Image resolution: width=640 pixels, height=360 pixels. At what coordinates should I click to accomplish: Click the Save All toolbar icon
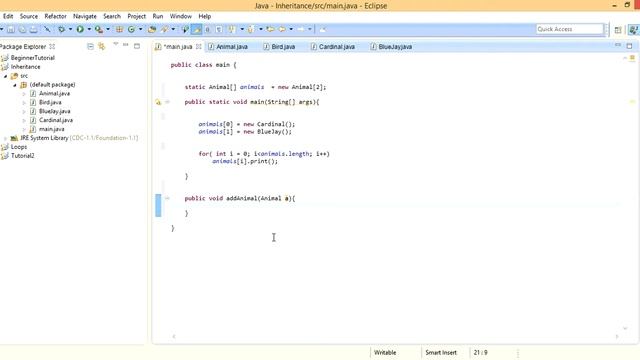(x=22, y=29)
